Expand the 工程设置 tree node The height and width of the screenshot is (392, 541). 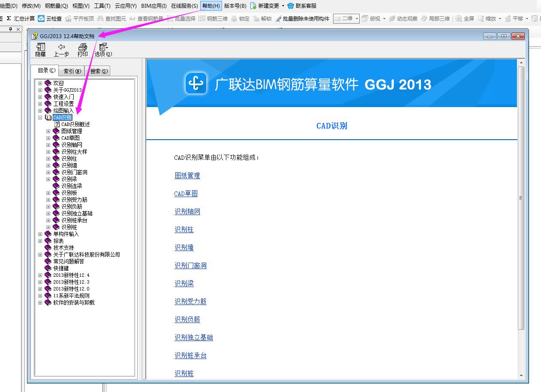[x=40, y=104]
